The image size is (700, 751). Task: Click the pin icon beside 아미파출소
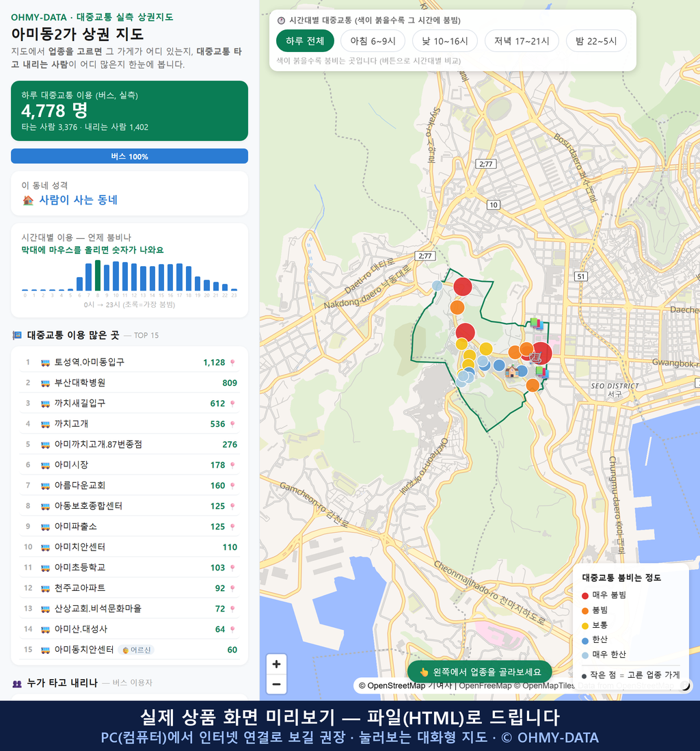232,527
